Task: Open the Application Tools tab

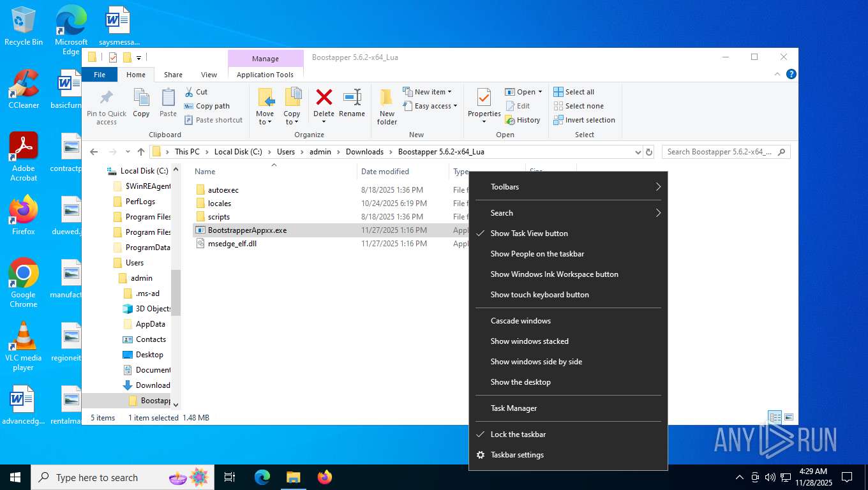Action: [265, 75]
